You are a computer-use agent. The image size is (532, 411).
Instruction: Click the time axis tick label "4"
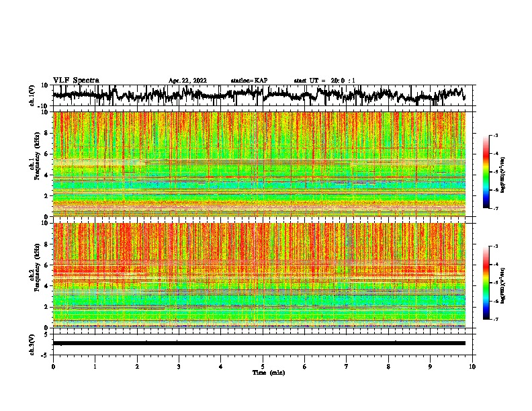tap(221, 367)
